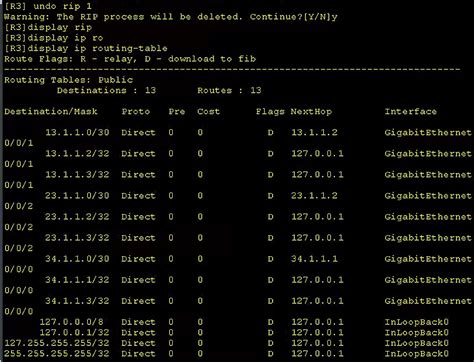Image resolution: width=474 pixels, height=362 pixels.
Task: Click next hop 34.1.1.1 value
Action: pyautogui.click(x=314, y=259)
